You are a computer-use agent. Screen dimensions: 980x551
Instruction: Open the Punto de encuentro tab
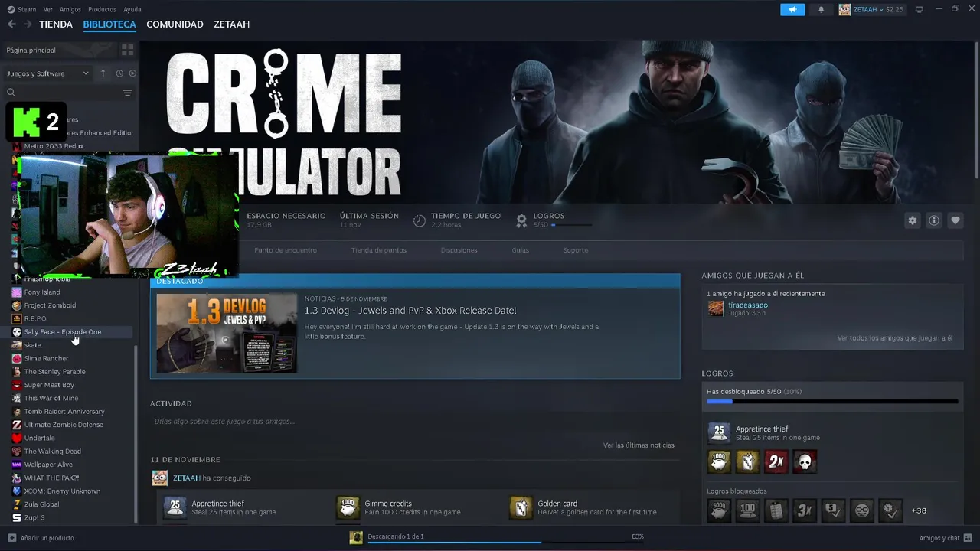click(286, 250)
